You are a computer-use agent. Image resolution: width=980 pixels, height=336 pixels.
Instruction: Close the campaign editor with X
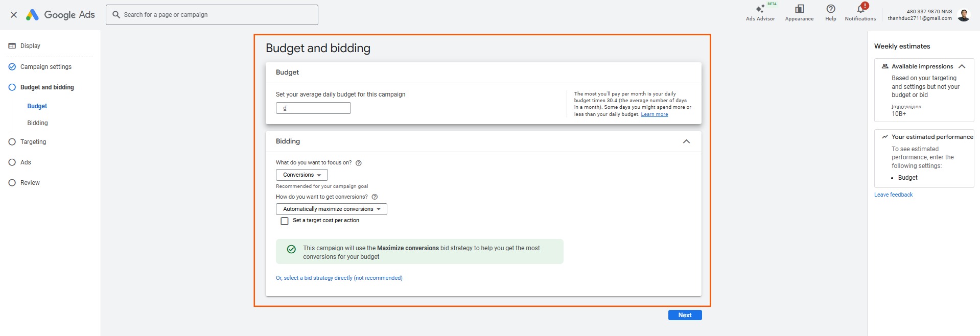point(14,15)
